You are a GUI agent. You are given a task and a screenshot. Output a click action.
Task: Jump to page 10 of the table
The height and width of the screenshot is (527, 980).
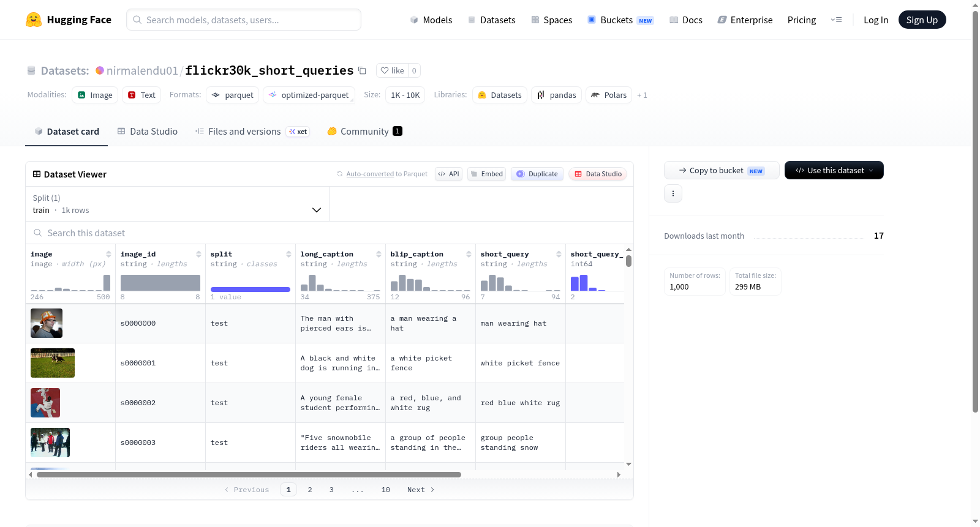(386, 490)
